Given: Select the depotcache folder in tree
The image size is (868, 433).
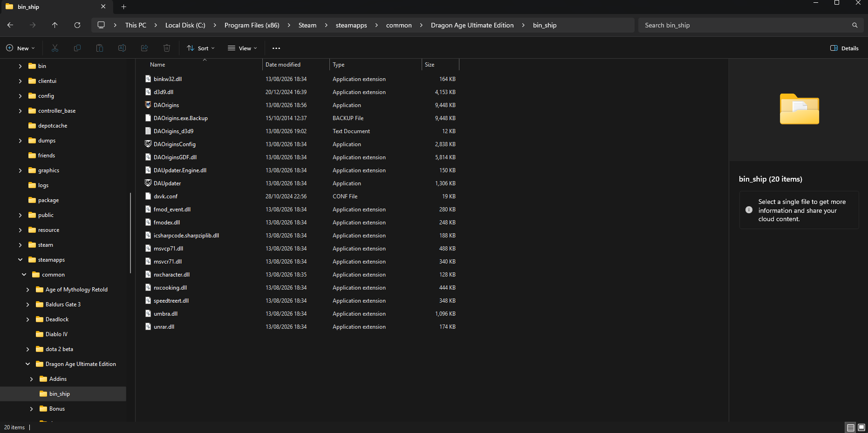Looking at the screenshot, I should [x=53, y=126].
